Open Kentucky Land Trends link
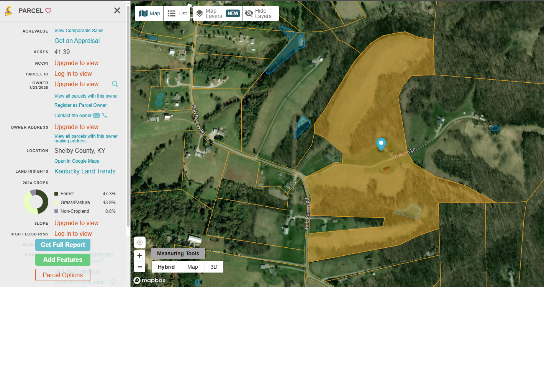Viewport: 544px width, 392px height. coord(85,171)
